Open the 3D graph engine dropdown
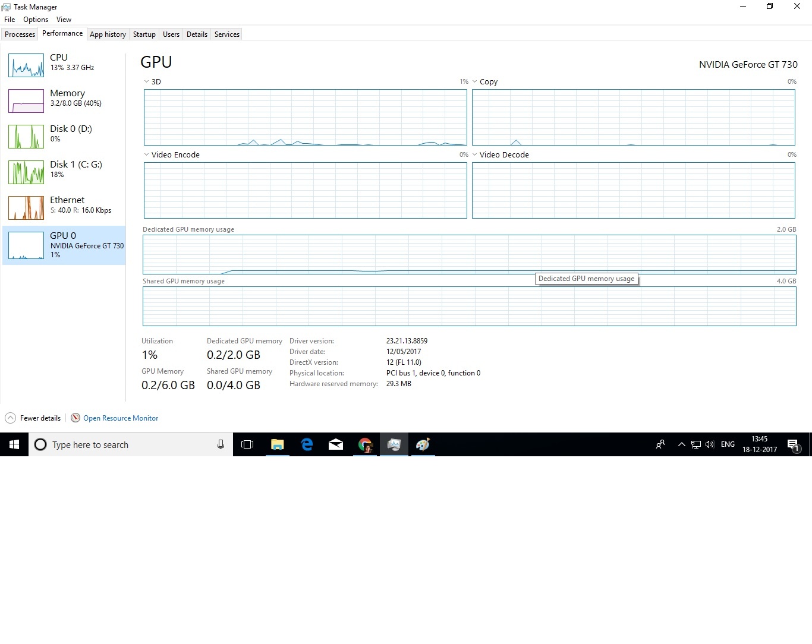This screenshot has height=644, width=812. click(146, 81)
